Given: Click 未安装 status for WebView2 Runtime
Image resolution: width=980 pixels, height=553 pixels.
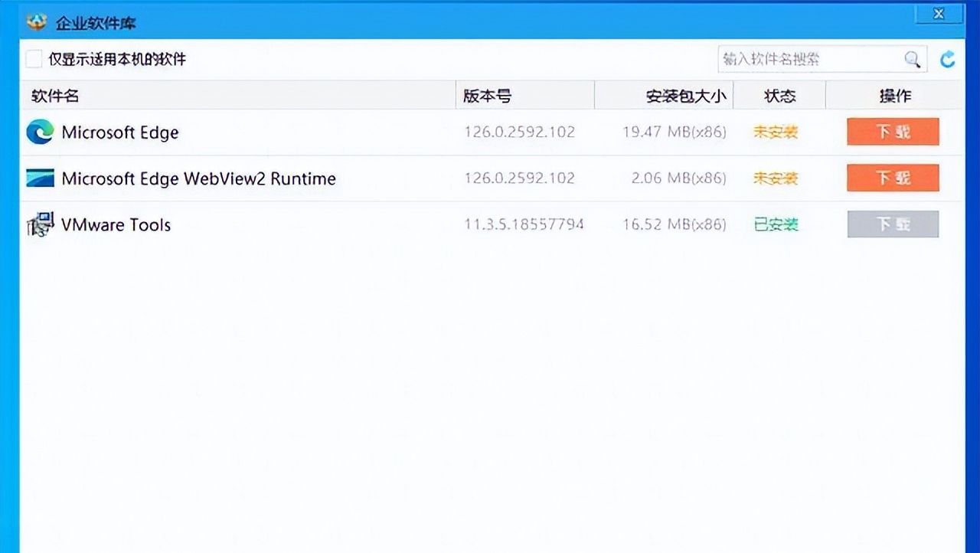Looking at the screenshot, I should pyautogui.click(x=776, y=178).
